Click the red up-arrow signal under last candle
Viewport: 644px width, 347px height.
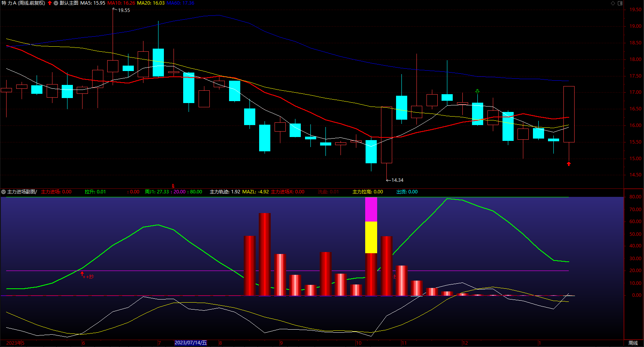pos(569,164)
